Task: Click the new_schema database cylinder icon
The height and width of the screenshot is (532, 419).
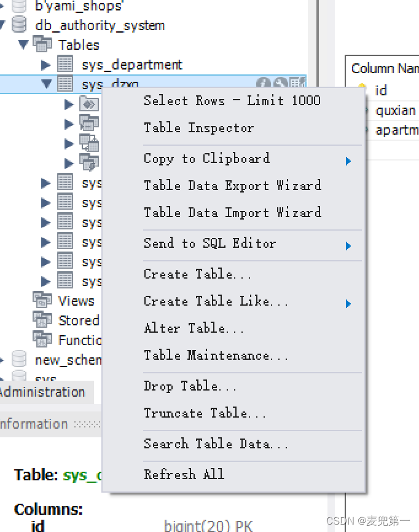Action: click(18, 360)
